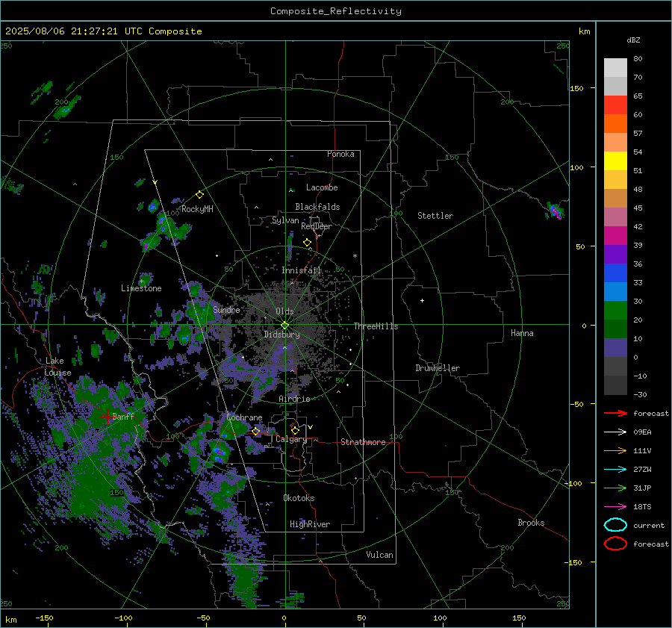Click the Airdrie city label
The height and width of the screenshot is (628, 672).
coord(294,399)
